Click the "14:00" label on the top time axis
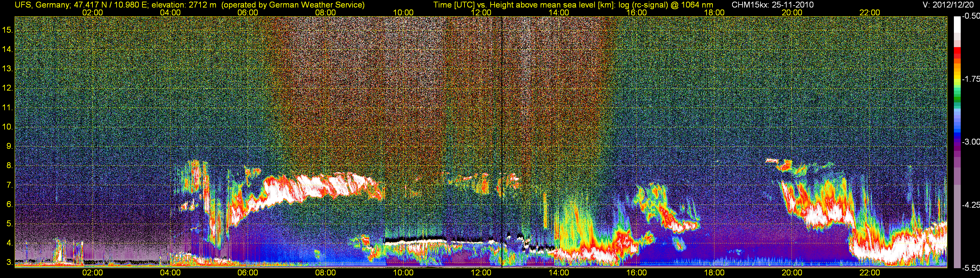Image resolution: width=980 pixels, height=278 pixels. click(x=559, y=12)
